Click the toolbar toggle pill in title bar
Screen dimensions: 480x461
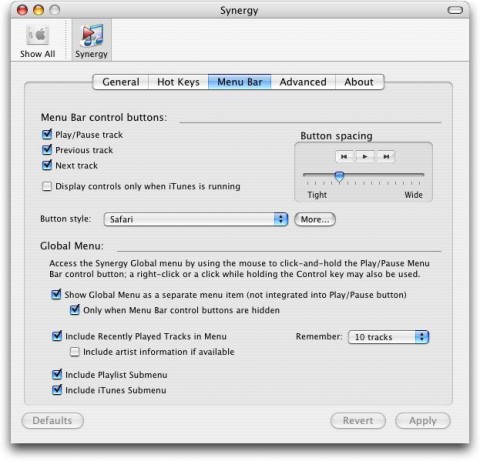[x=455, y=10]
